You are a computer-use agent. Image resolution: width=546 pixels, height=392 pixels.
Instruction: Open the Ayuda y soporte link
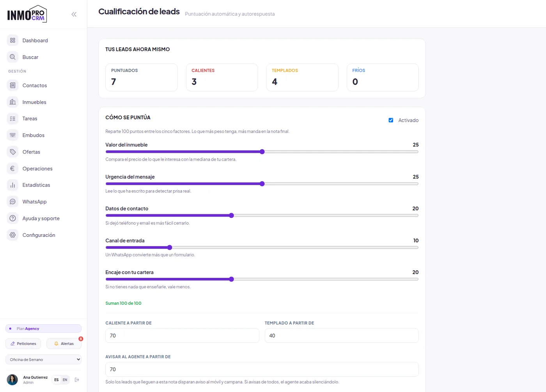click(x=41, y=218)
